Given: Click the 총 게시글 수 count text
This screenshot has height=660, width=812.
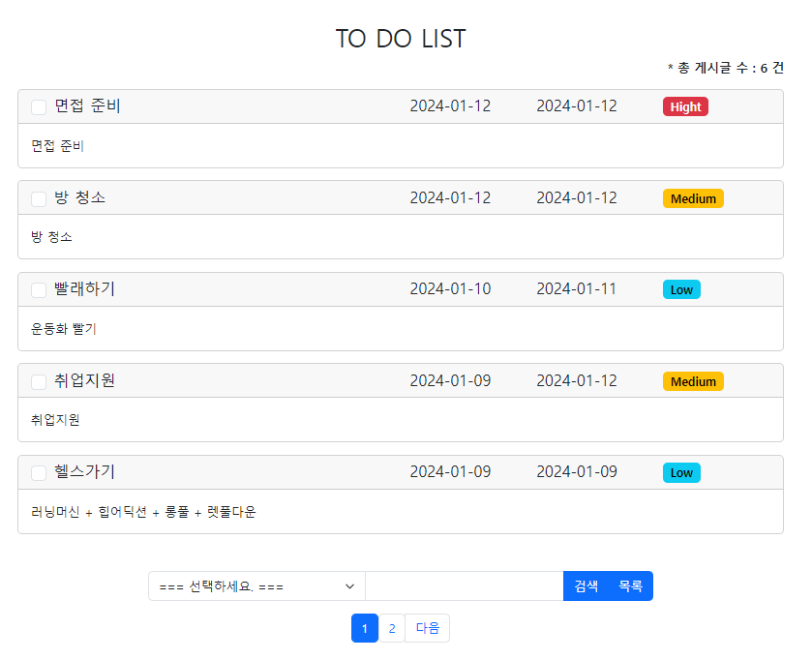Looking at the screenshot, I should coord(726,68).
